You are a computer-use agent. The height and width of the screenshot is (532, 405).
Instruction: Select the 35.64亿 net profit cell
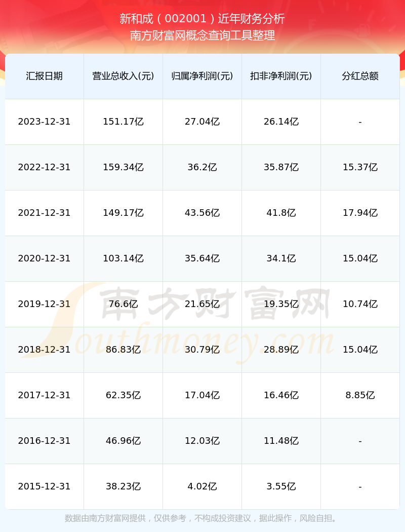click(x=202, y=258)
